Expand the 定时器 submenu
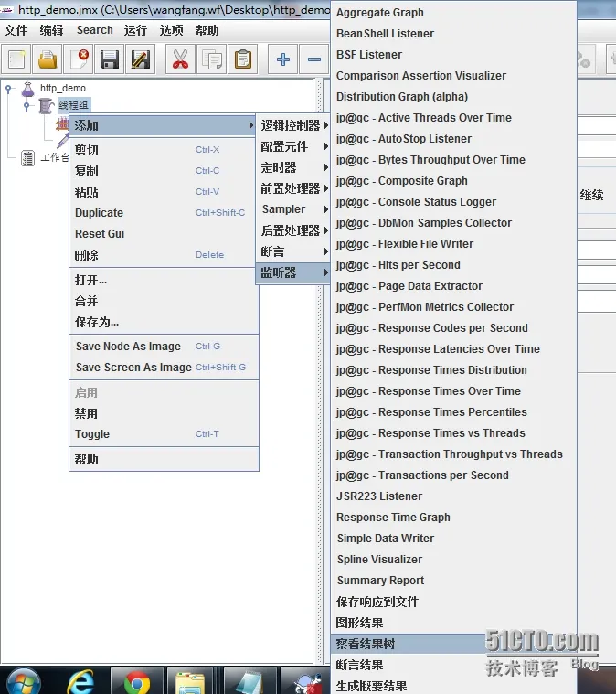616x694 pixels. pos(293,167)
